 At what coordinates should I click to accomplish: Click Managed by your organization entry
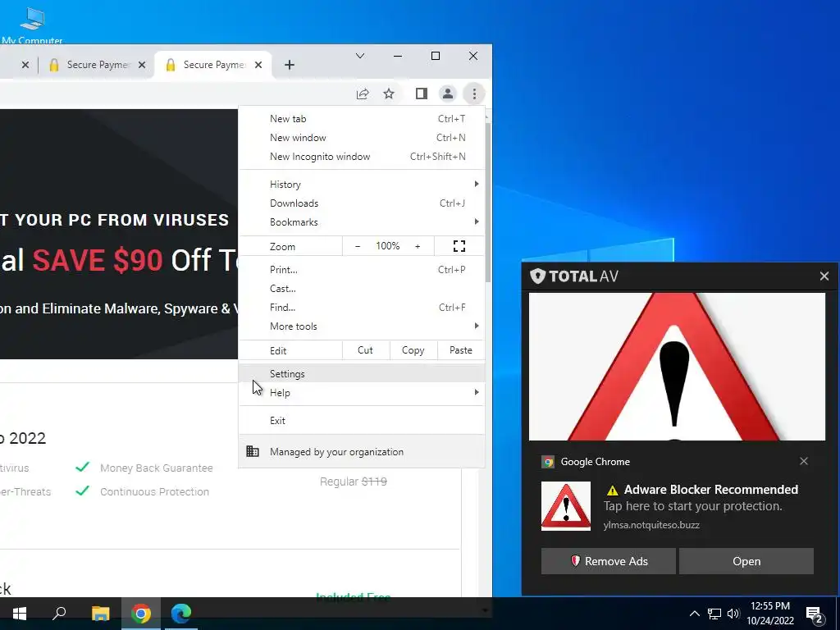pos(362,452)
